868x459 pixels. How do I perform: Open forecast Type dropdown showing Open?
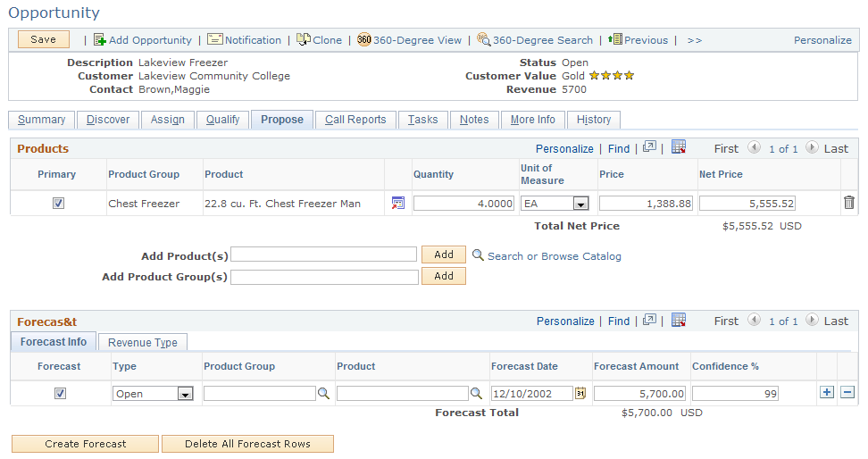[x=185, y=394]
